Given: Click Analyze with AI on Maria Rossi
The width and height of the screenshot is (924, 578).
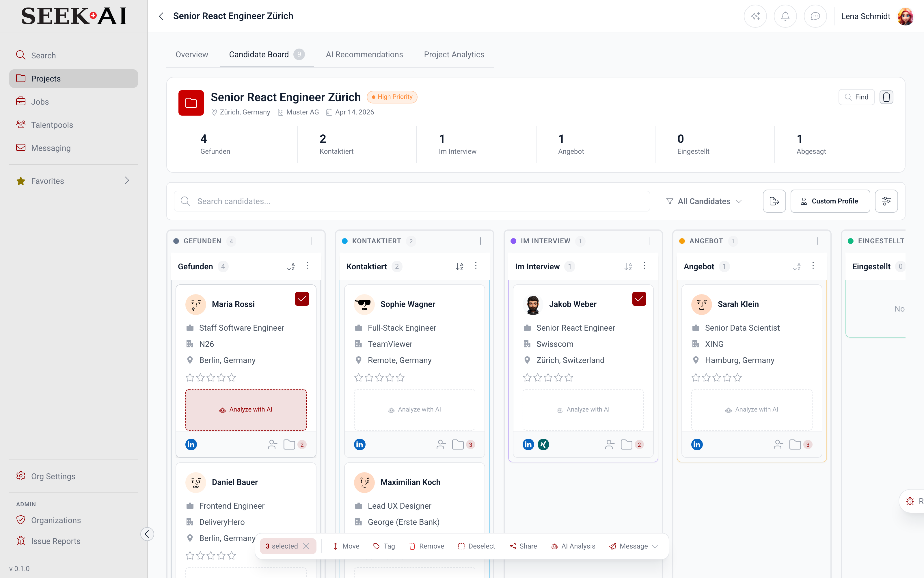Looking at the screenshot, I should click(x=246, y=410).
